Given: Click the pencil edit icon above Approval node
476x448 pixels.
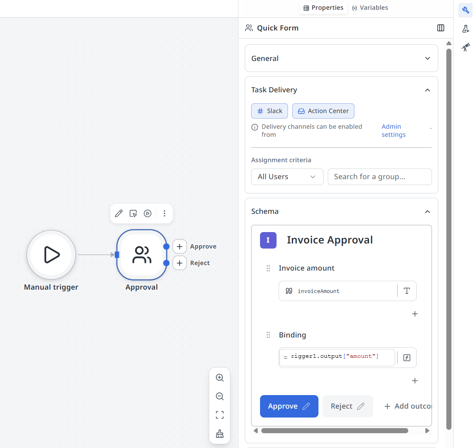Looking at the screenshot, I should 119,213.
